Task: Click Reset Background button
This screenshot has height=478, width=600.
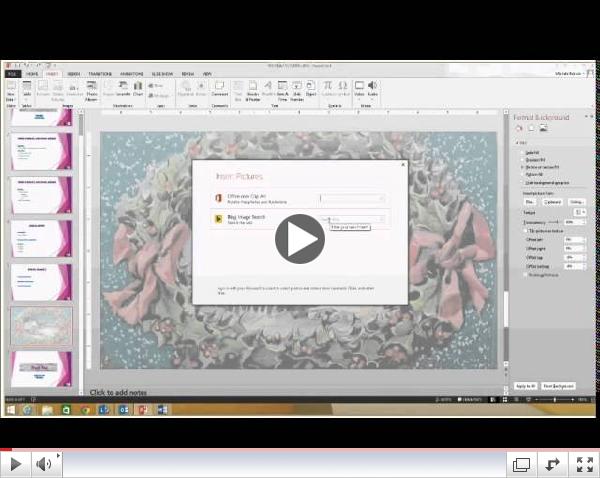Action: [559, 386]
